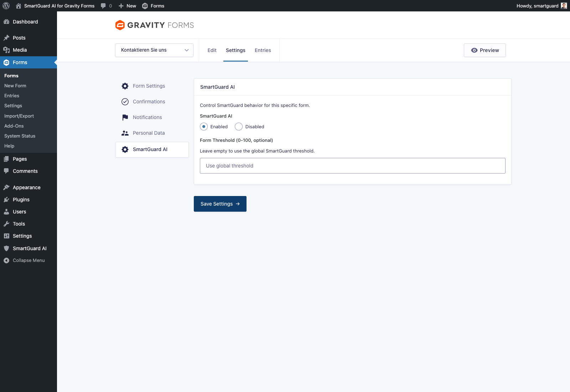The height and width of the screenshot is (392, 570).
Task: Select the Disabled radio button
Action: (239, 127)
